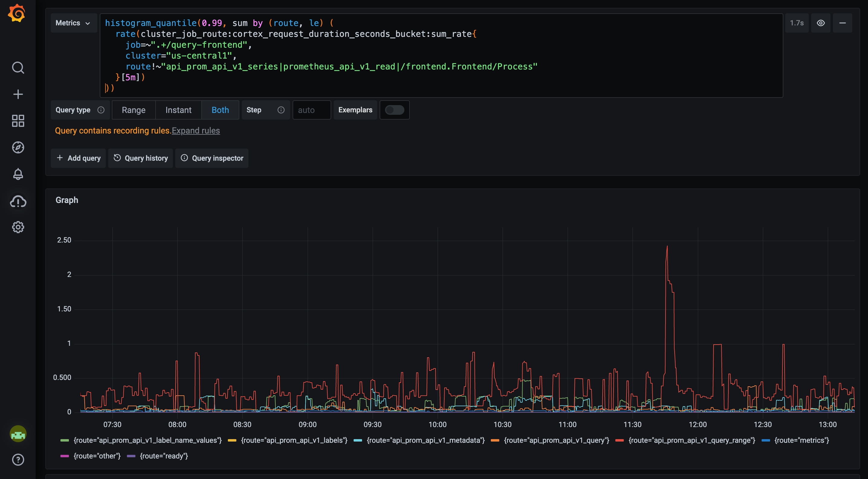Viewport: 868px width, 479px height.
Task: Open Configuration via the gear icon
Action: (18, 227)
